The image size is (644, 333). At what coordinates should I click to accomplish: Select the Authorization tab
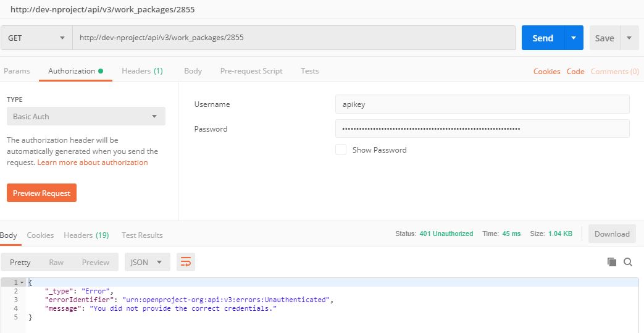75,70
